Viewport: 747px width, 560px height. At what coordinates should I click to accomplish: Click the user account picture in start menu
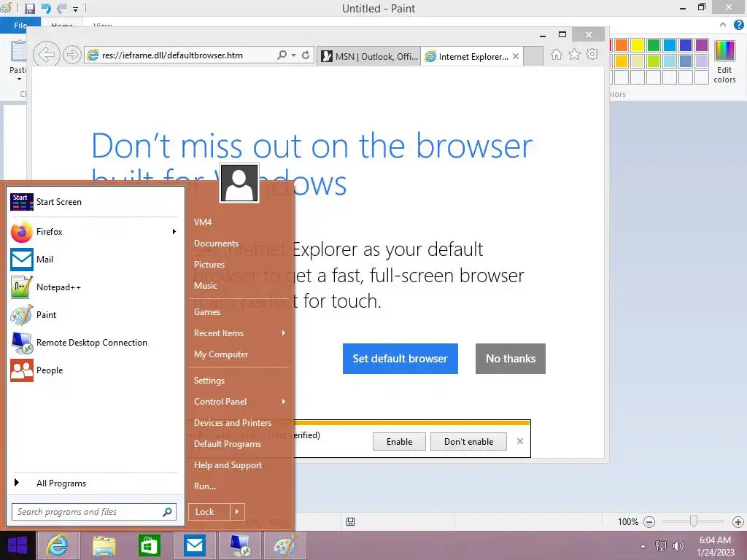tap(239, 183)
